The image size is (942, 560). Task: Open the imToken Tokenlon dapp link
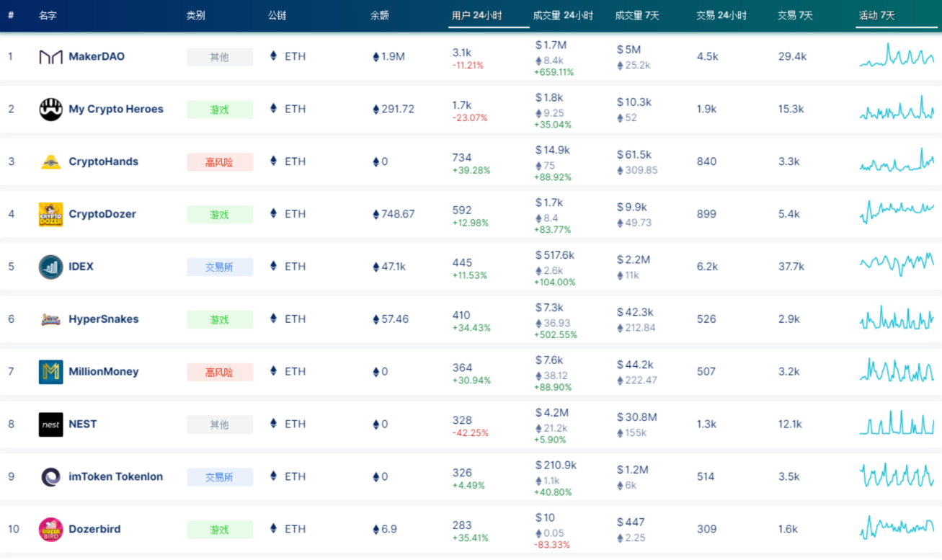point(115,476)
